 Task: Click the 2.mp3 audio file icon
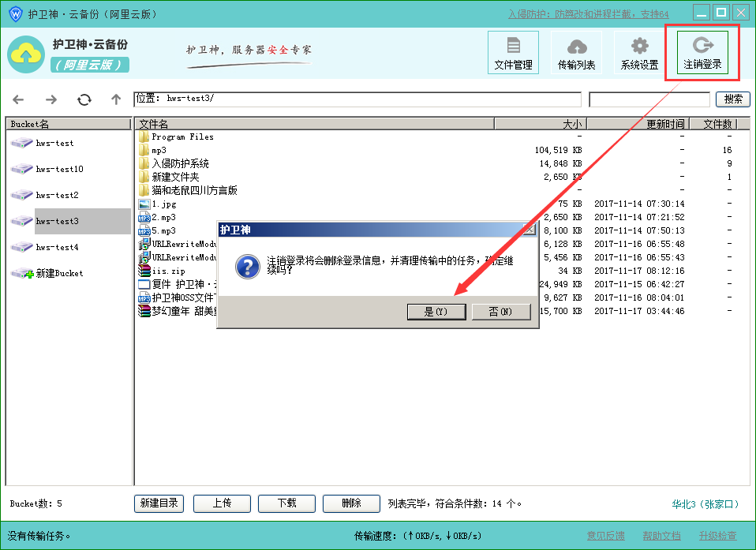144,218
